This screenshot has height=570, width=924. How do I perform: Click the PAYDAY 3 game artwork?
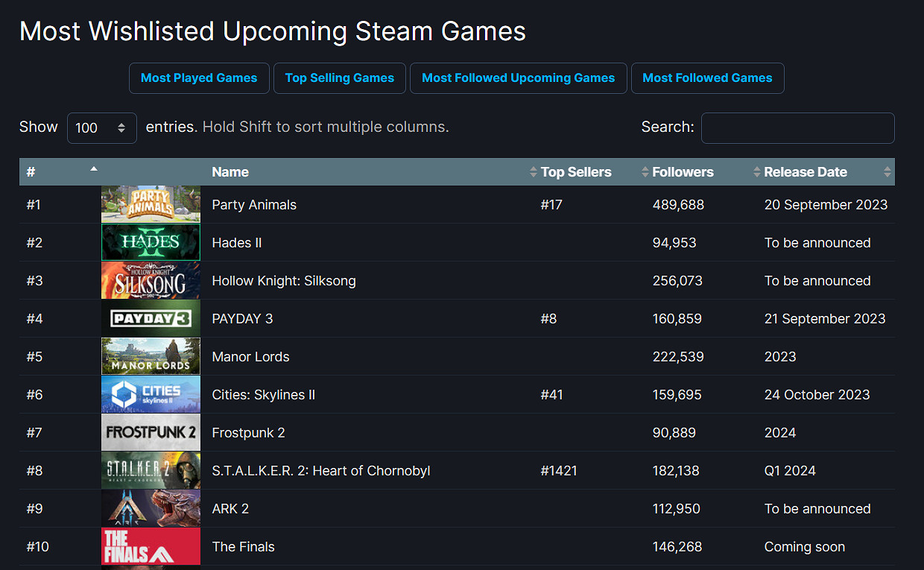pyautogui.click(x=151, y=318)
